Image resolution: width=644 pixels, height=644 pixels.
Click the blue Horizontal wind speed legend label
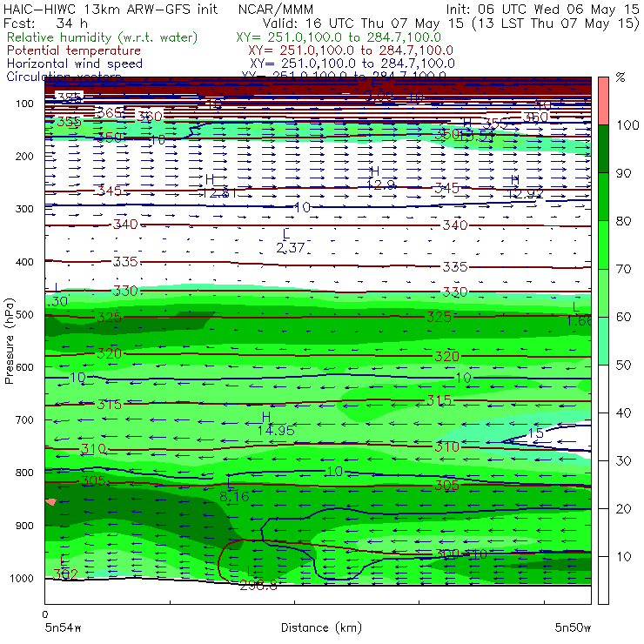74,64
